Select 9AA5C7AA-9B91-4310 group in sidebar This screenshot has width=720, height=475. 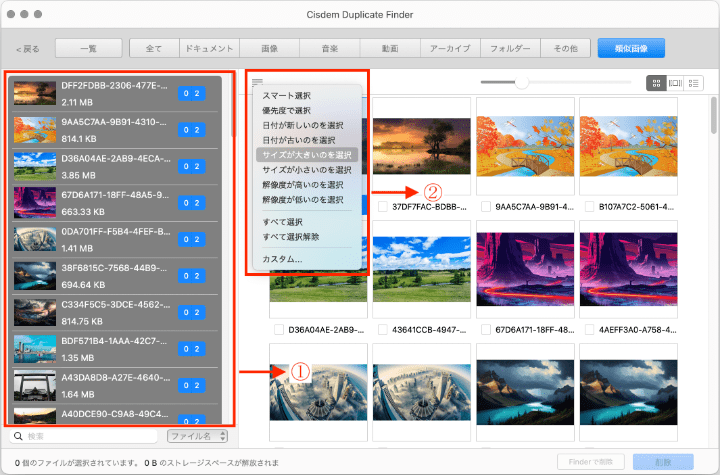tap(115, 130)
